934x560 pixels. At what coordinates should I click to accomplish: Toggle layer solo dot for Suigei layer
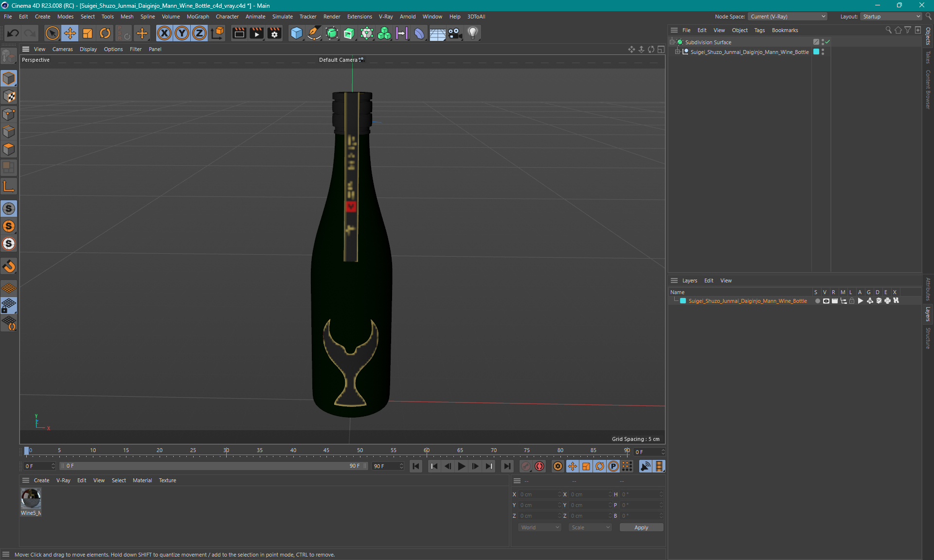(x=817, y=301)
